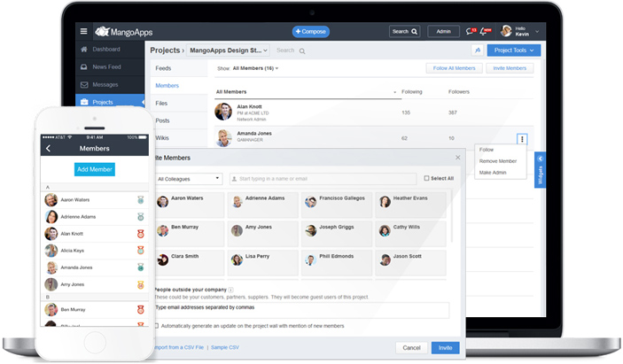The image size is (623, 364).
Task: Click the pin icon beside Project Tools
Action: pos(477,50)
